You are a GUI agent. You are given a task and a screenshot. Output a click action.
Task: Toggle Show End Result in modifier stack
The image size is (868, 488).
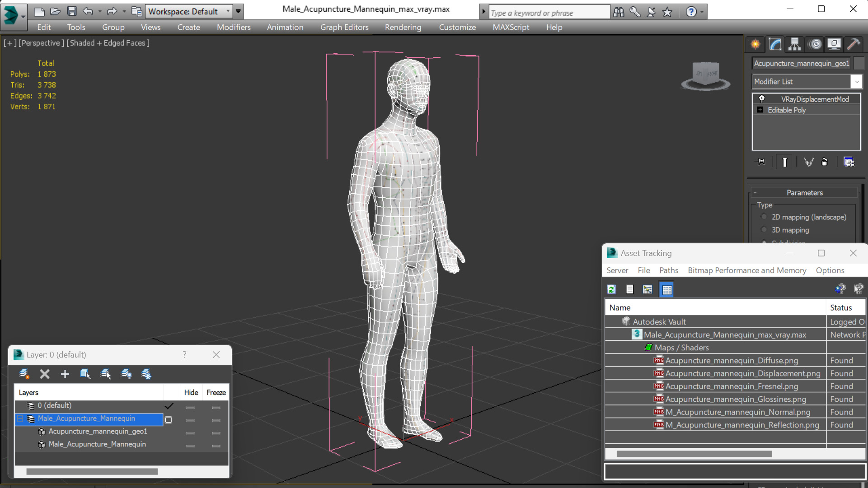tap(784, 162)
